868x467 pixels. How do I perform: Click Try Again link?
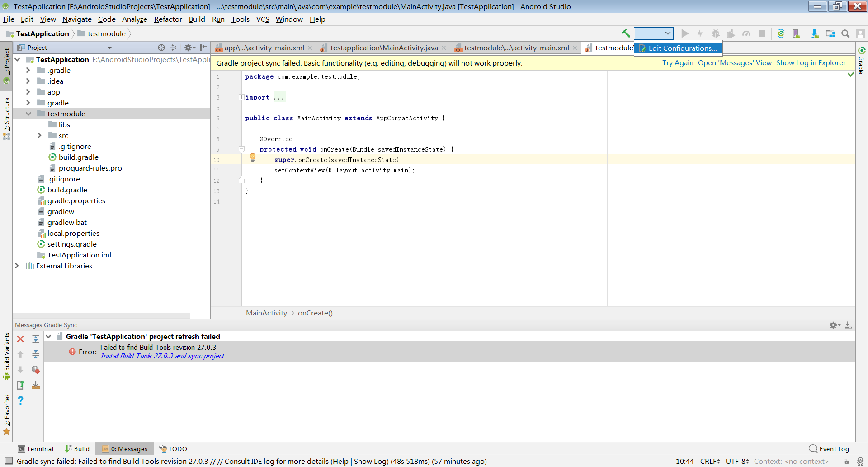(678, 63)
